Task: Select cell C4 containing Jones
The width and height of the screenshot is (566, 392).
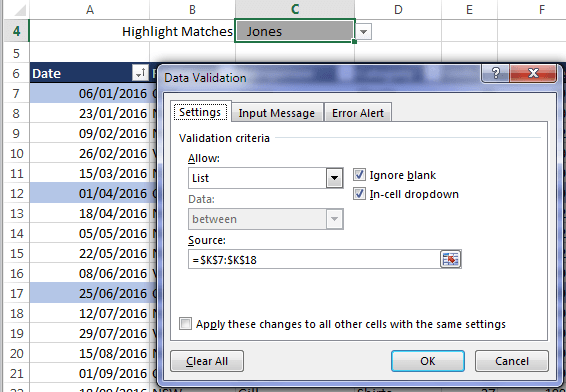Action: [x=295, y=31]
